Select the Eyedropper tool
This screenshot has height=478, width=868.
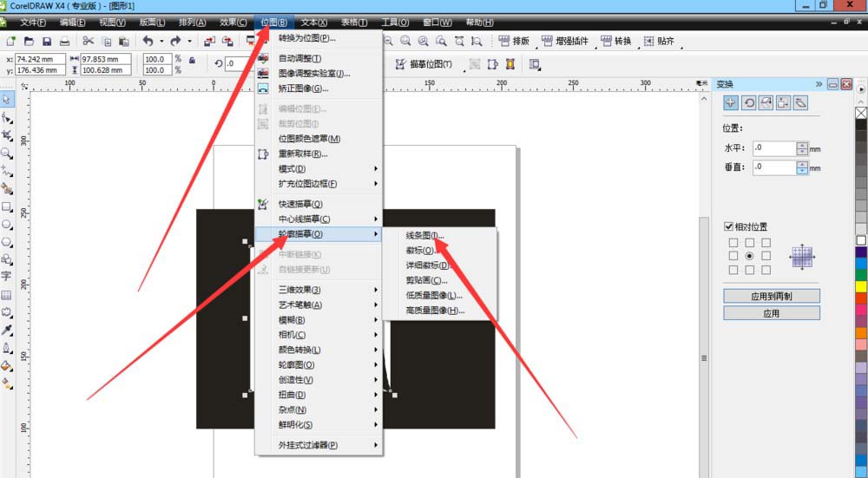tap(7, 331)
